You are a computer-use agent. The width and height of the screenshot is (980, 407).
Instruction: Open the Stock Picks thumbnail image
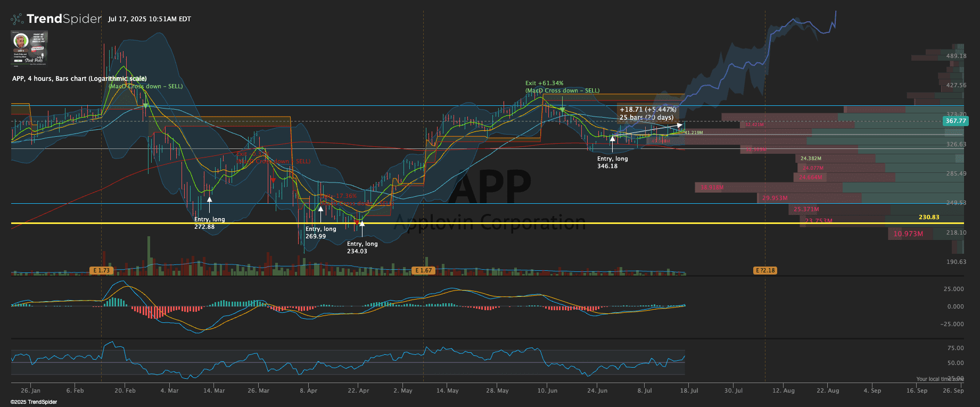30,48
